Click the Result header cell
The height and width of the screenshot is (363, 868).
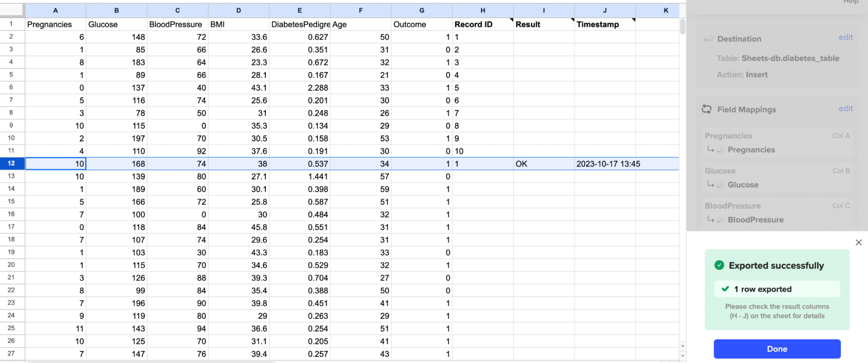(x=544, y=24)
